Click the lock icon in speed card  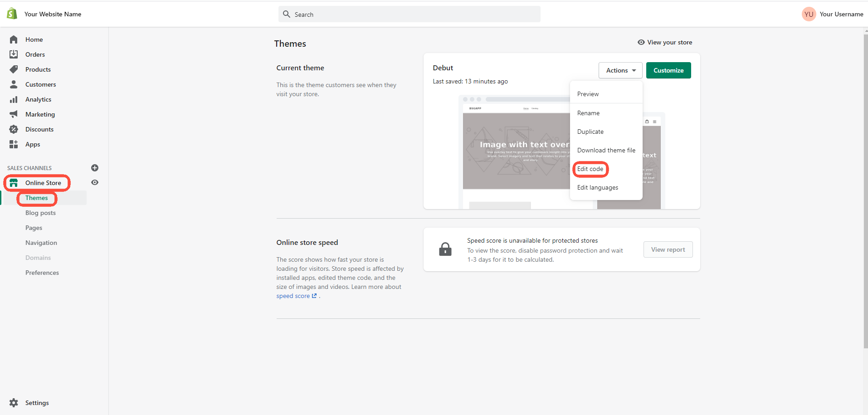click(x=445, y=249)
